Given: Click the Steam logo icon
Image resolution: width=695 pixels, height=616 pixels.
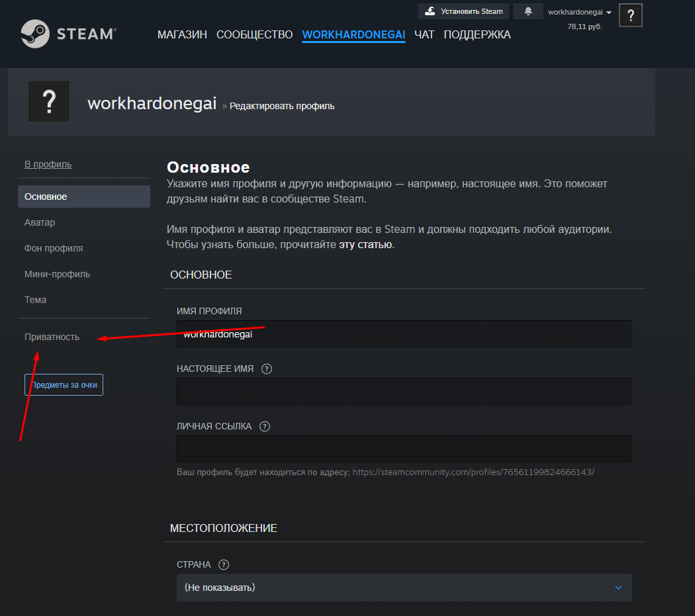Looking at the screenshot, I should (x=34, y=34).
